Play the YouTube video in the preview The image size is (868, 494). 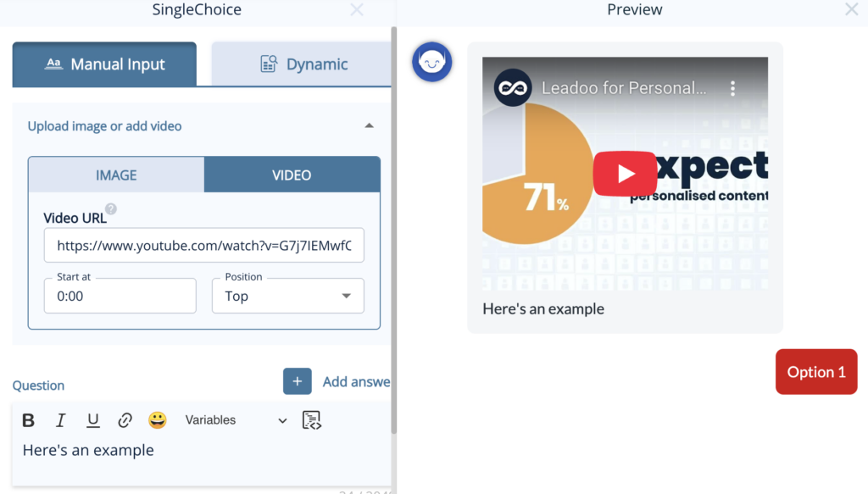point(625,173)
